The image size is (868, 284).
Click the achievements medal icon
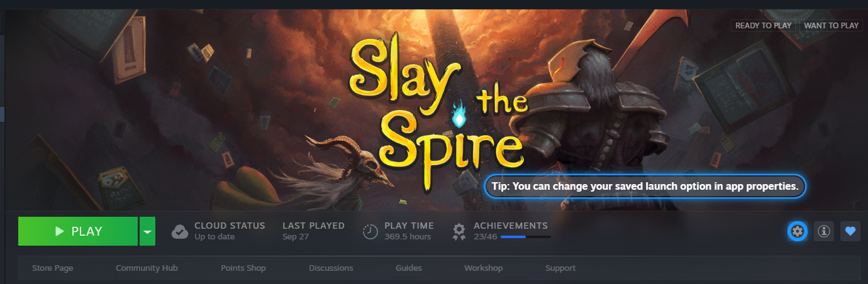460,232
